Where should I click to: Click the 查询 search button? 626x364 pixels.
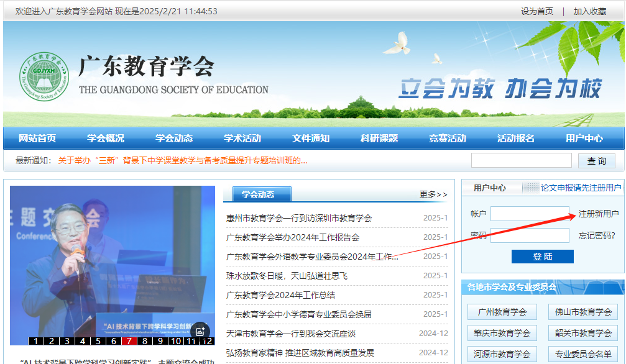coord(596,161)
